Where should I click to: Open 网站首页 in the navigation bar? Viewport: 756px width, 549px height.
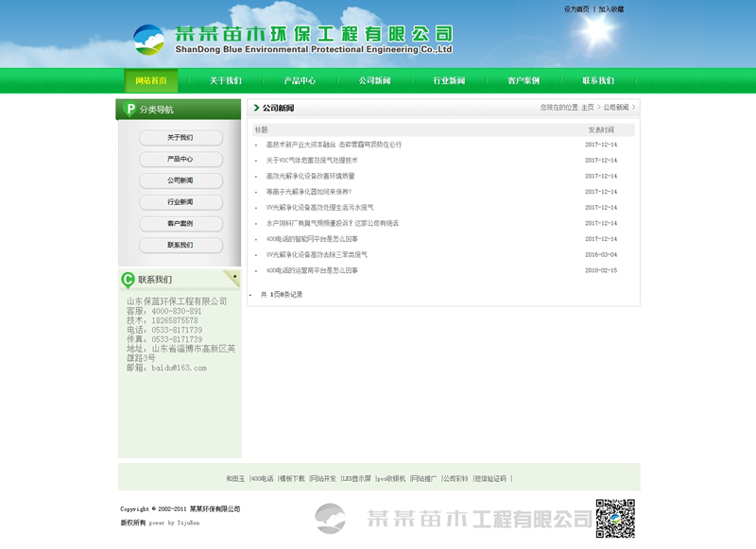click(x=151, y=81)
